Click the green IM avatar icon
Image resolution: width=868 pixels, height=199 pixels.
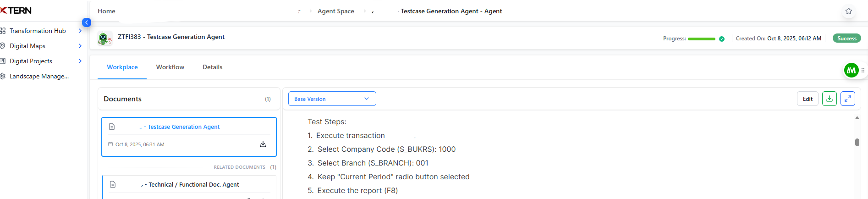(x=851, y=70)
